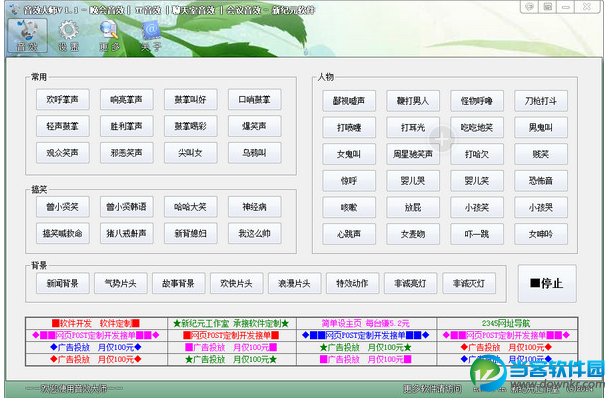Start the 气势片头 intro music
606x398 pixels.
[121, 283]
